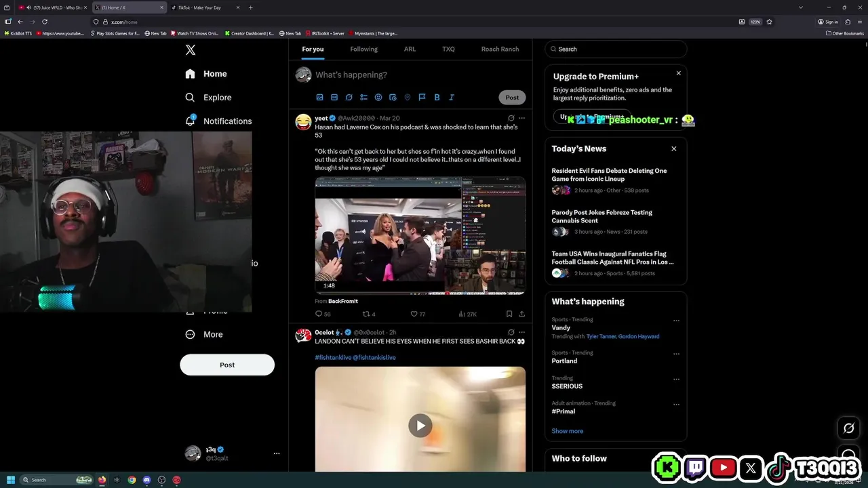Viewport: 868px width, 488px height.
Task: Toggle italic text in composer
Action: (452, 98)
